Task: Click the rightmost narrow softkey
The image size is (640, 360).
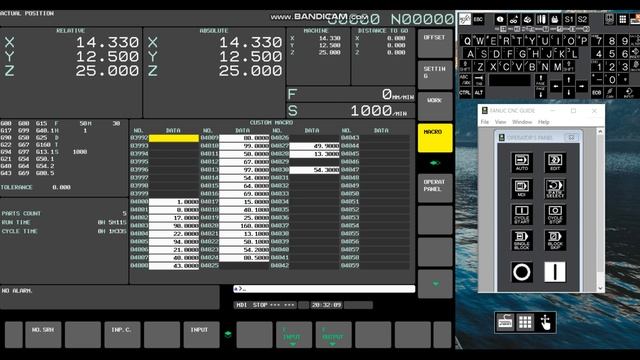Action: click(x=442, y=335)
